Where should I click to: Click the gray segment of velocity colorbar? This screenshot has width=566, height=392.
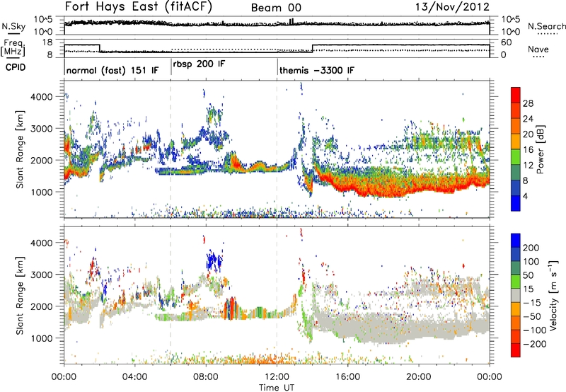tap(516, 295)
